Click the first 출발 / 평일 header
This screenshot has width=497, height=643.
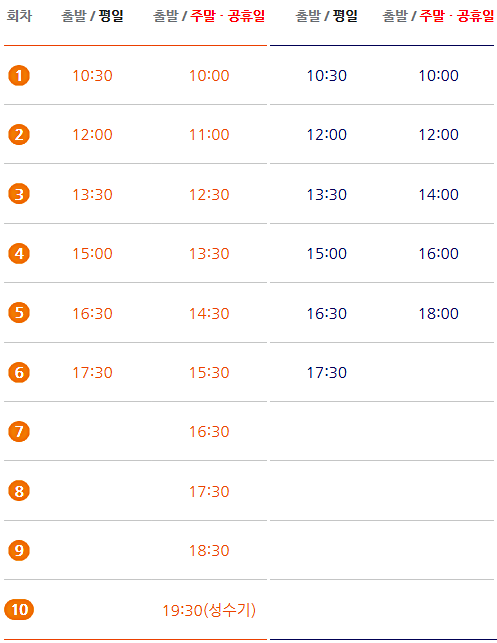click(92, 16)
